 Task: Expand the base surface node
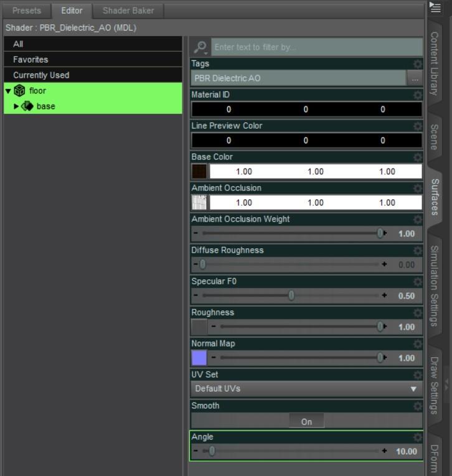point(16,106)
